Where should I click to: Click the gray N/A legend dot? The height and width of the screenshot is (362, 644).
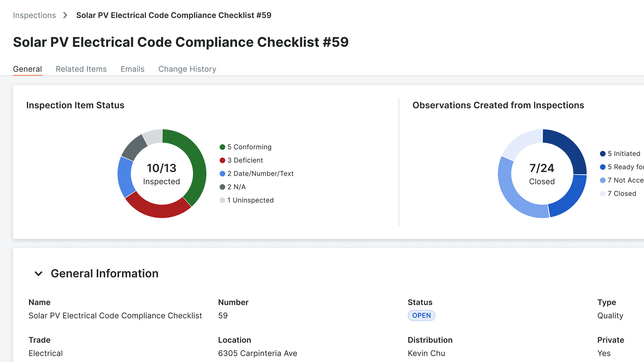point(222,187)
